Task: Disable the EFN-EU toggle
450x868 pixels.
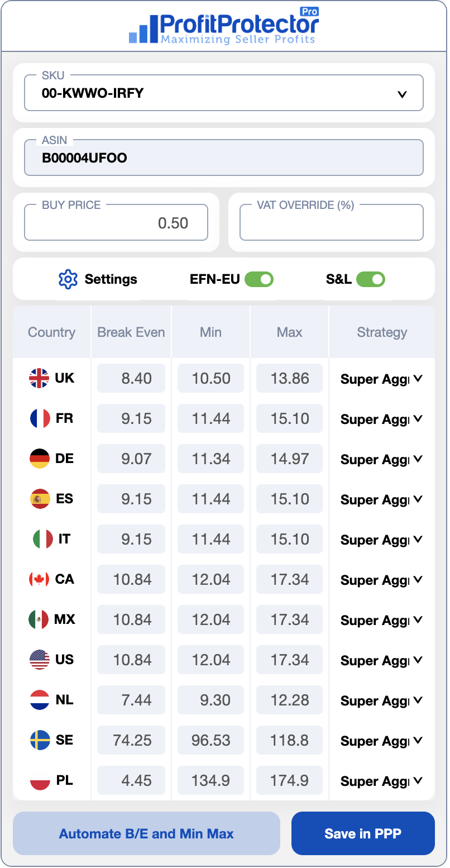Action: pyautogui.click(x=259, y=279)
